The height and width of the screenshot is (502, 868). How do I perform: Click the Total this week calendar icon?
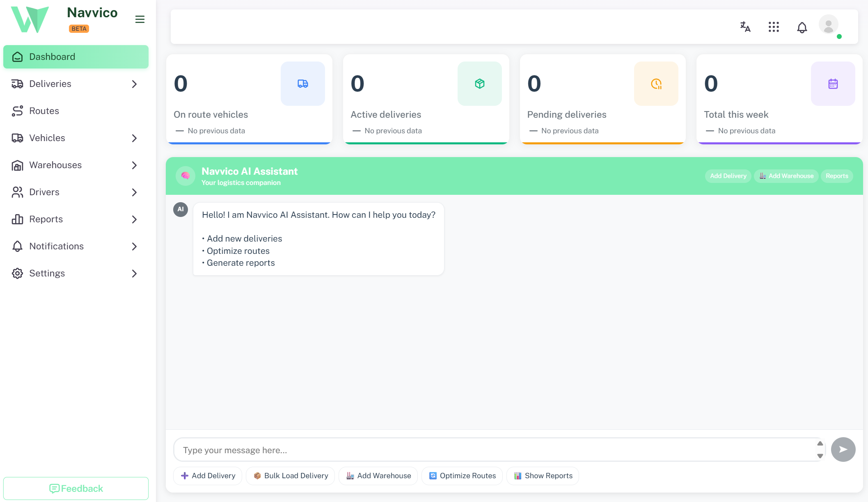click(833, 84)
